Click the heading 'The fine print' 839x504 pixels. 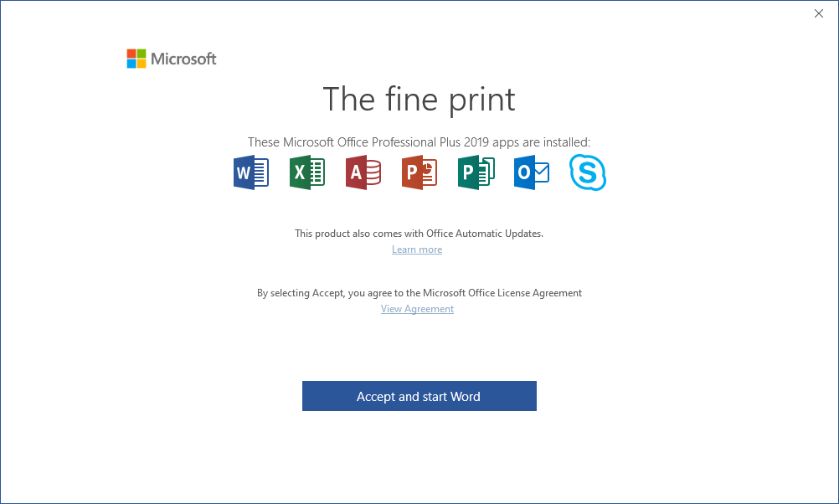[x=419, y=100]
